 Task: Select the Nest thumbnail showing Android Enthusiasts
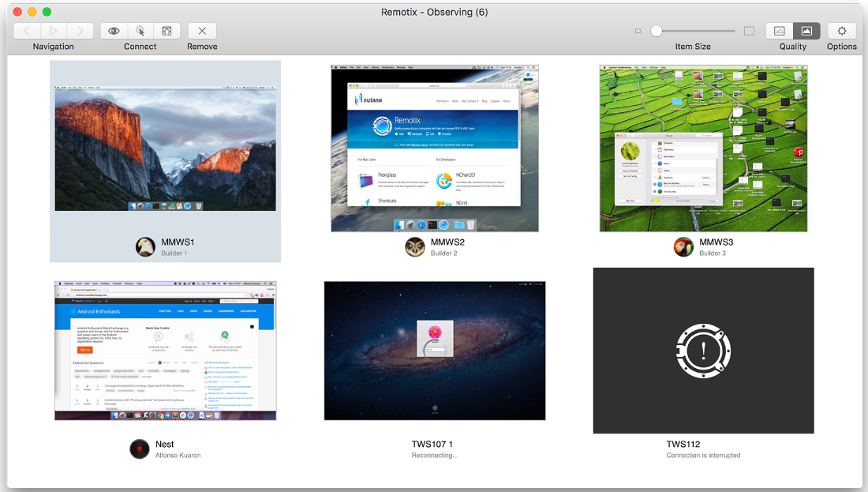(x=166, y=351)
